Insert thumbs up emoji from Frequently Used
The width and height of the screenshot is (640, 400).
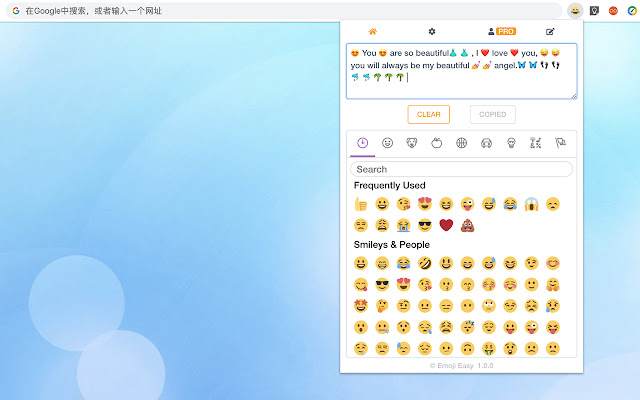[x=361, y=204]
